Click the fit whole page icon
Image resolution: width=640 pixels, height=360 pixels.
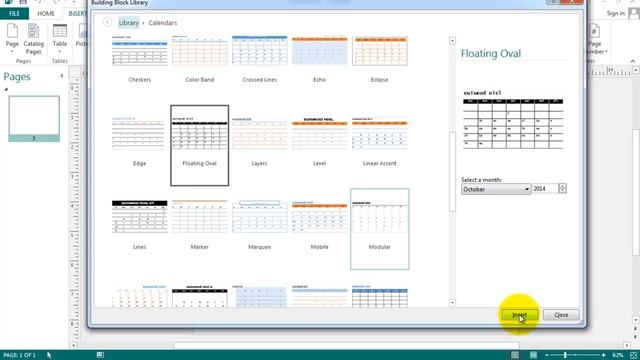coord(633,355)
